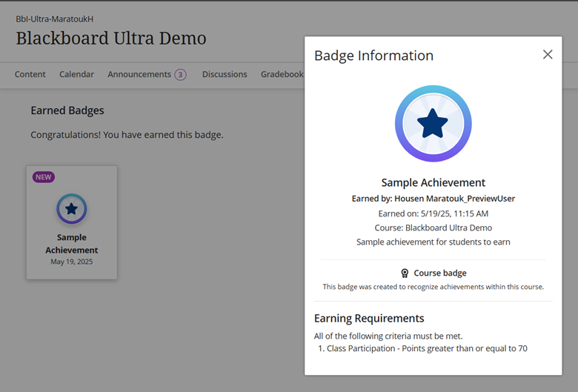This screenshot has width=578, height=392.
Task: Click the Announcements count bubble showing 3
Action: click(180, 74)
